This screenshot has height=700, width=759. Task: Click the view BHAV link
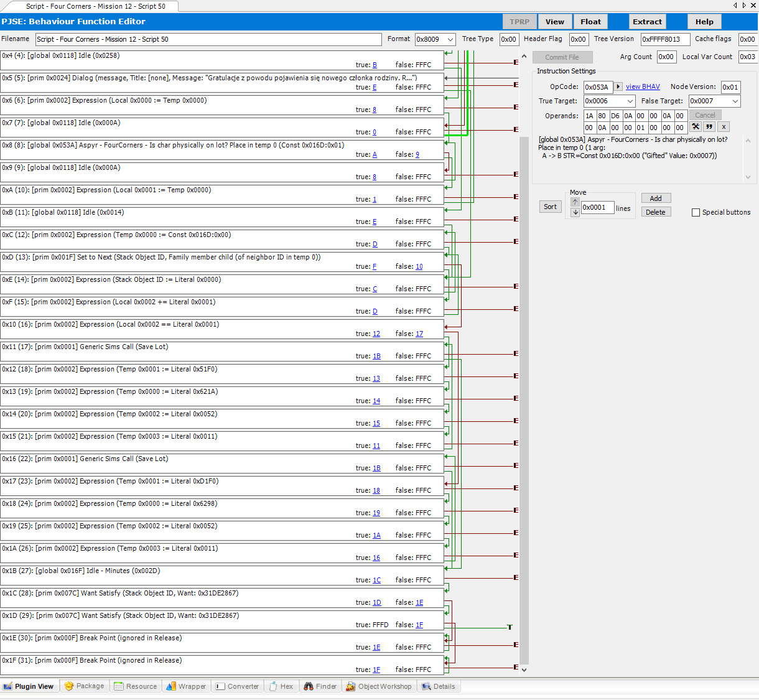643,87
